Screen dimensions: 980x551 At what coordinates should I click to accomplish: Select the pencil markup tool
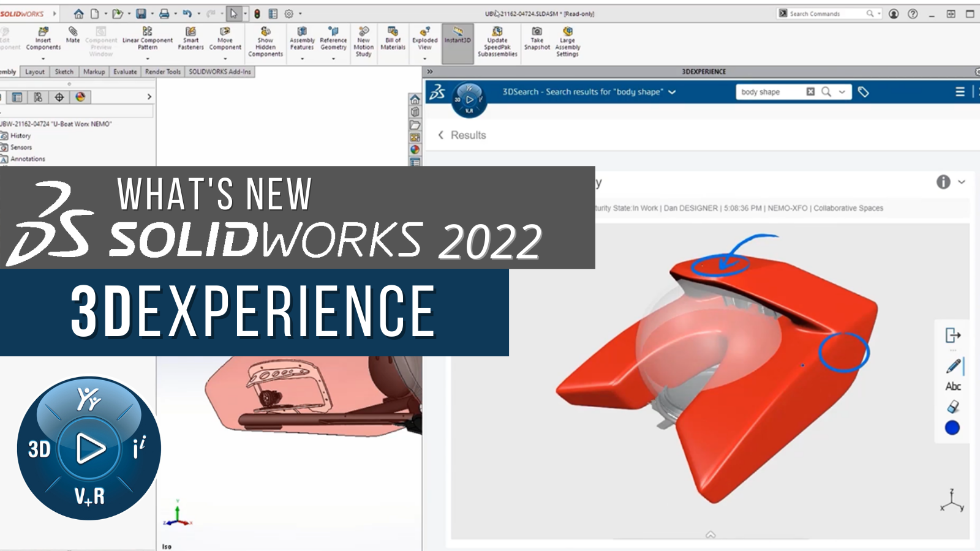click(953, 366)
